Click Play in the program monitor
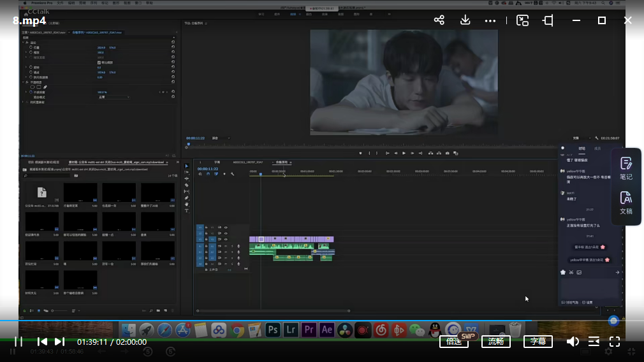The image size is (644, 362). point(404,153)
